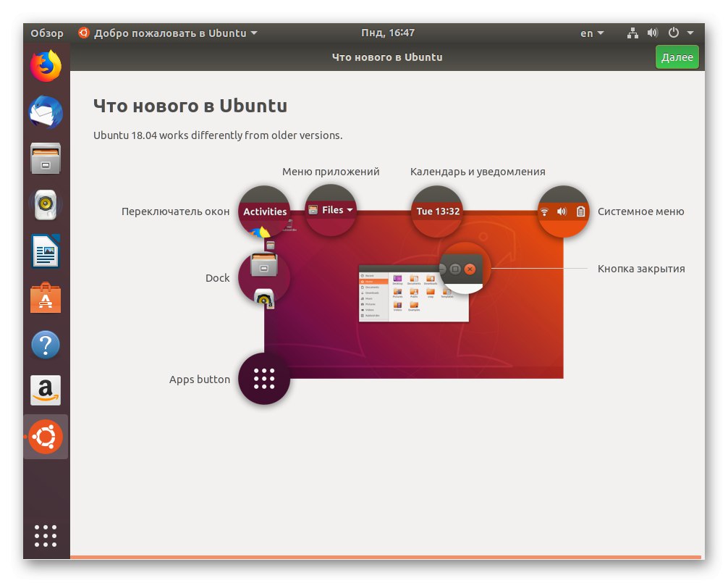Click the Кнопка закрытия label

coord(641,269)
